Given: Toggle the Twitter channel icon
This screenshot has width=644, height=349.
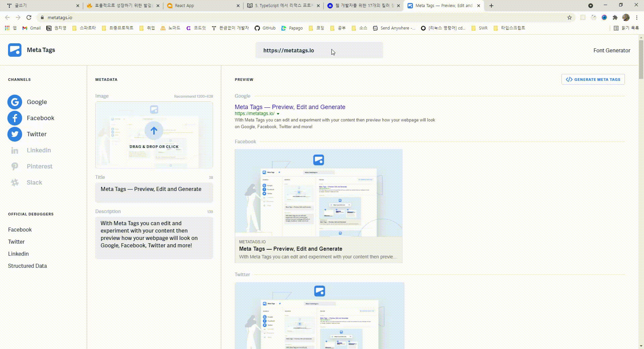Looking at the screenshot, I should [x=15, y=134].
